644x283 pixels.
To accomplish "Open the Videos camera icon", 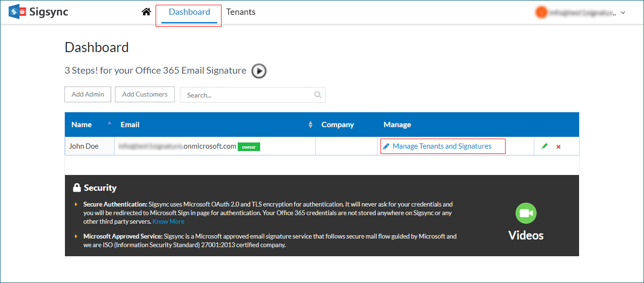I will [526, 213].
